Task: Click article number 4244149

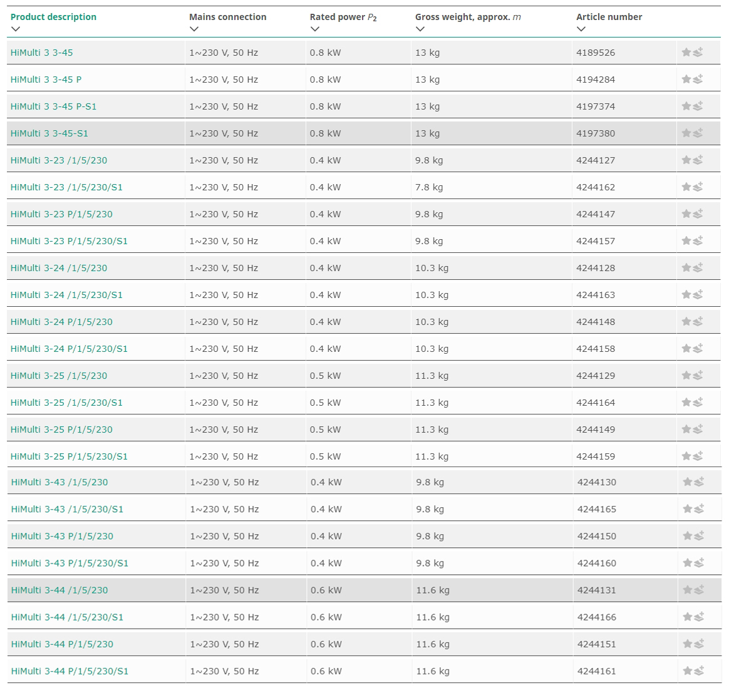Action: pyautogui.click(x=596, y=430)
